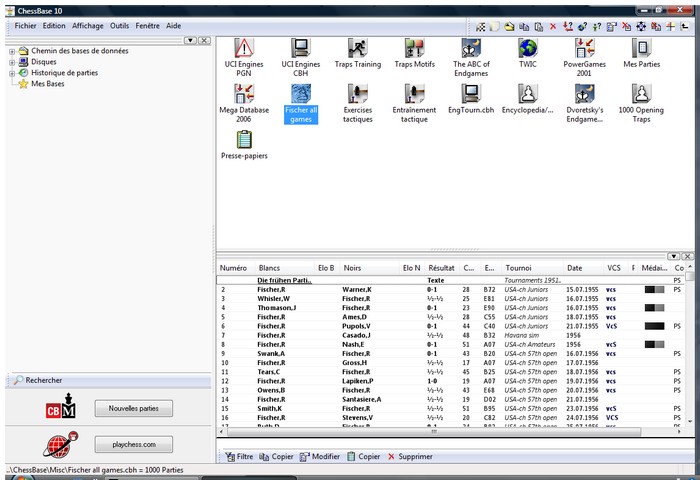Click the Nouvelles parties button
The image size is (700, 480).
coord(133,408)
